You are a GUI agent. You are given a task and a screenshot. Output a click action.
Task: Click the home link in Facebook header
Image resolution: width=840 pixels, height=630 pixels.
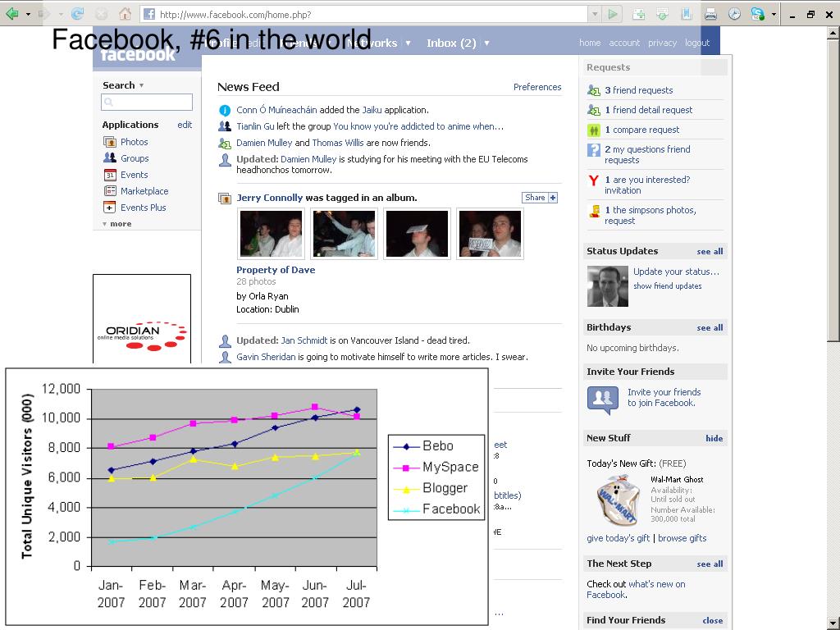point(589,43)
